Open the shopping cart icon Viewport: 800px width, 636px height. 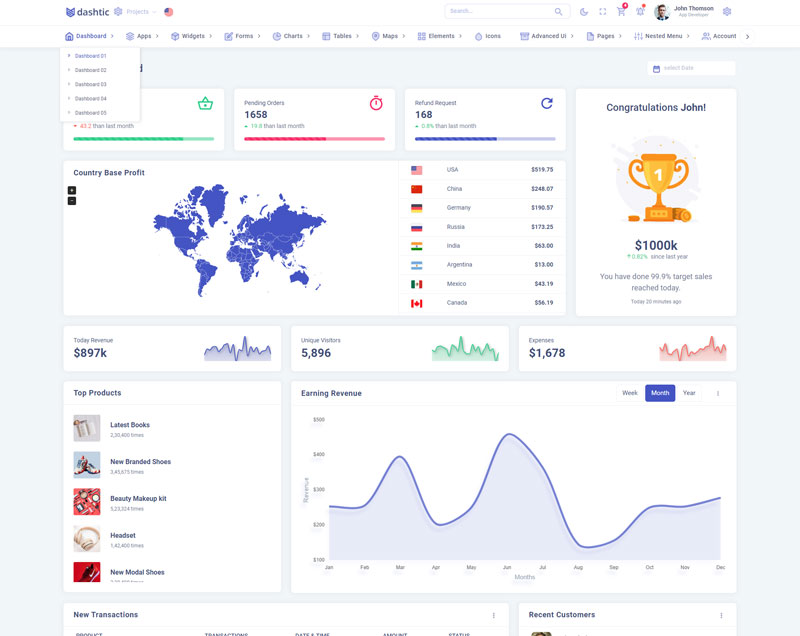click(x=621, y=12)
